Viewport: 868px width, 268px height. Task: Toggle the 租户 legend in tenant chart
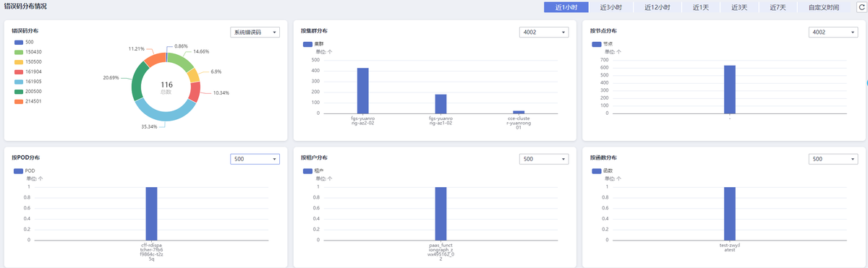click(x=314, y=170)
